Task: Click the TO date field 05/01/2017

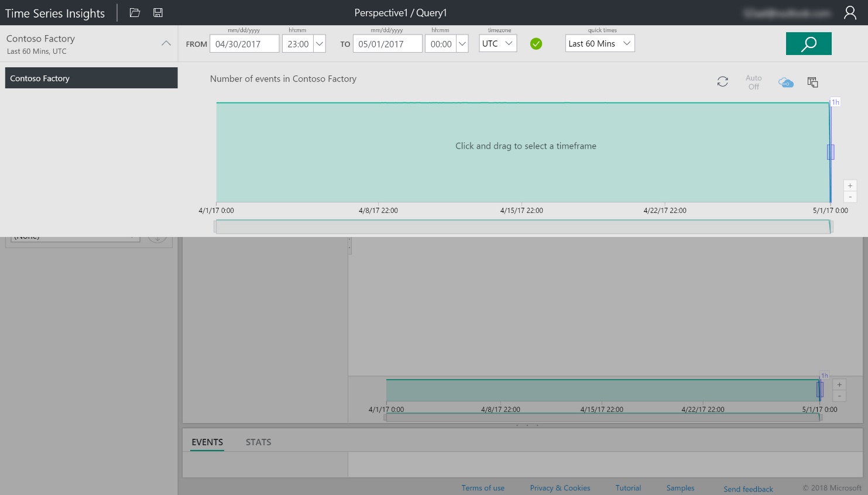Action: 387,44
